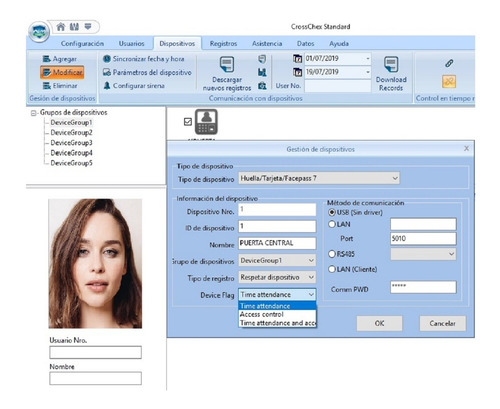Click the Eliminar device icon
This screenshot has height=409, width=500.
tap(47, 86)
